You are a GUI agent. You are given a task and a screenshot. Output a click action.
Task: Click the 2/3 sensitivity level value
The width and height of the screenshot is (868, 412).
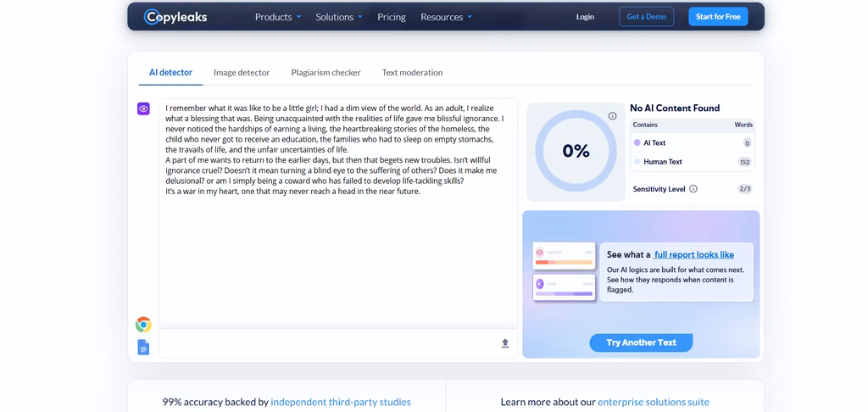(x=744, y=189)
